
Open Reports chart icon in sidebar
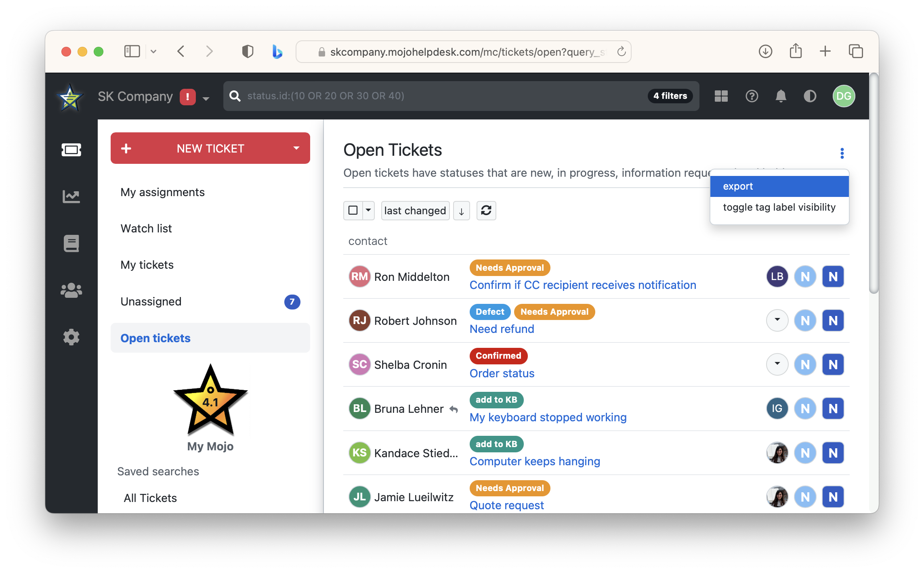click(71, 197)
